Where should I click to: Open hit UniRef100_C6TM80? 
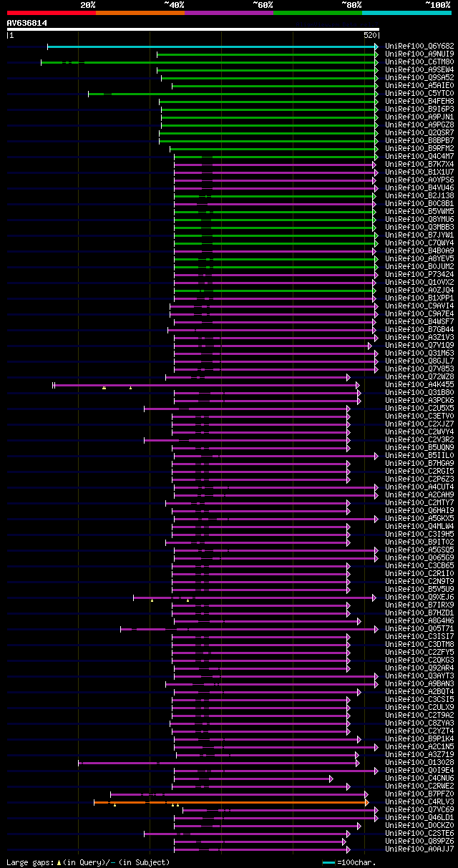(x=419, y=62)
